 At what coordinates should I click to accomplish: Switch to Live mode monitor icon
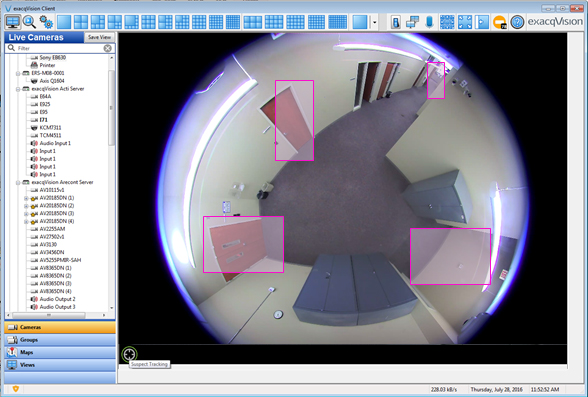12,22
